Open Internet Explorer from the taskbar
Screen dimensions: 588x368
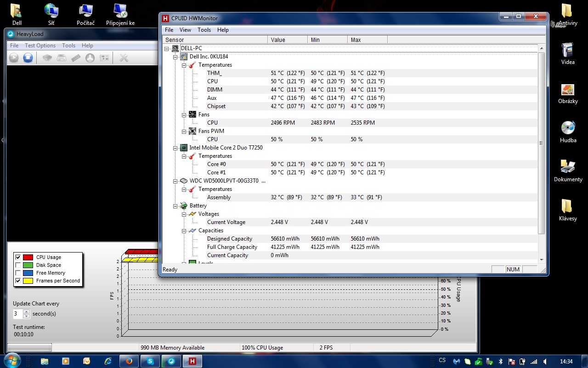(108, 361)
